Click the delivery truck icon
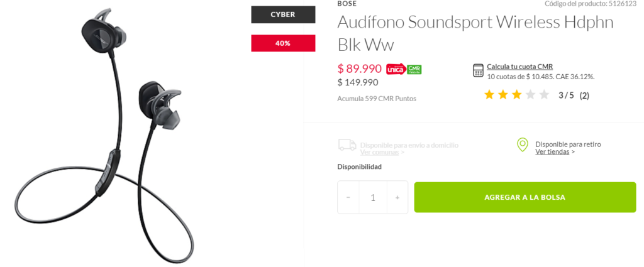Image resolution: width=644 pixels, height=267 pixels. (347, 145)
